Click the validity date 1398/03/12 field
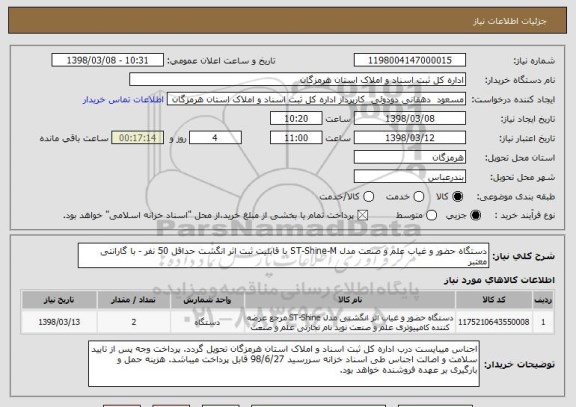 click(410, 138)
